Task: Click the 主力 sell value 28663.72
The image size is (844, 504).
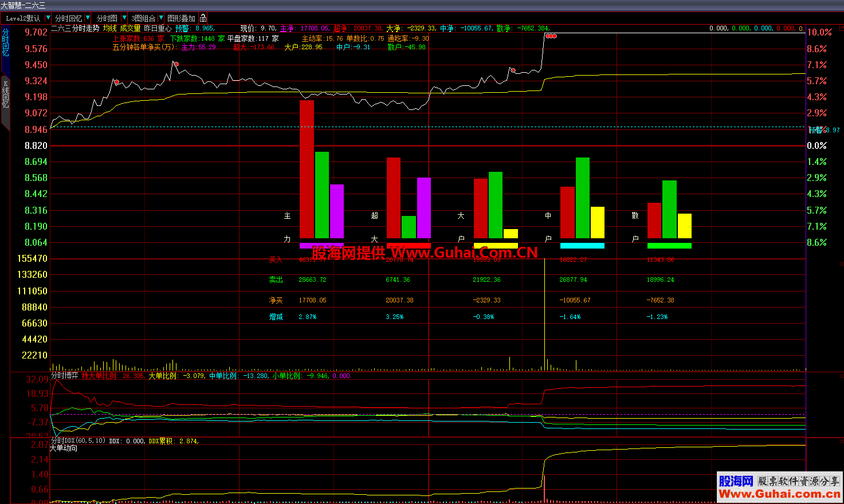Action: [313, 279]
